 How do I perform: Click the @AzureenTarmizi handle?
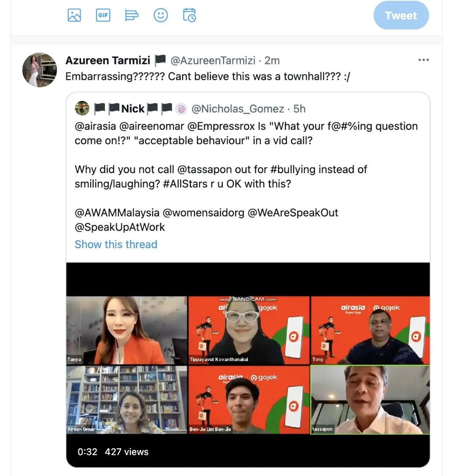coord(213,60)
